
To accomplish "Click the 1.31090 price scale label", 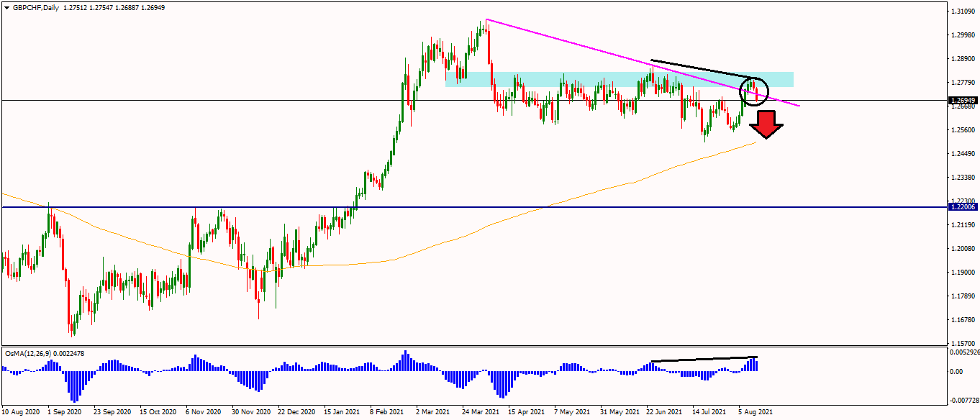I will click(x=963, y=12).
